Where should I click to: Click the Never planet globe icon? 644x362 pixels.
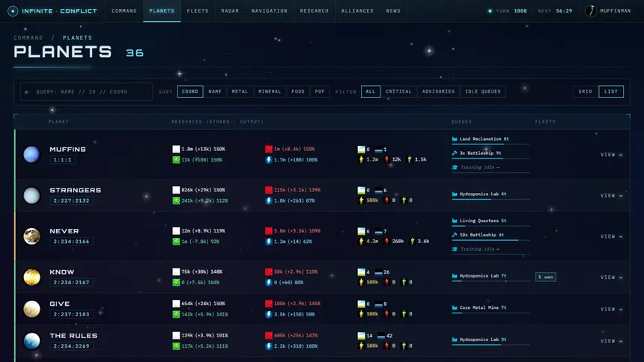[x=31, y=236]
